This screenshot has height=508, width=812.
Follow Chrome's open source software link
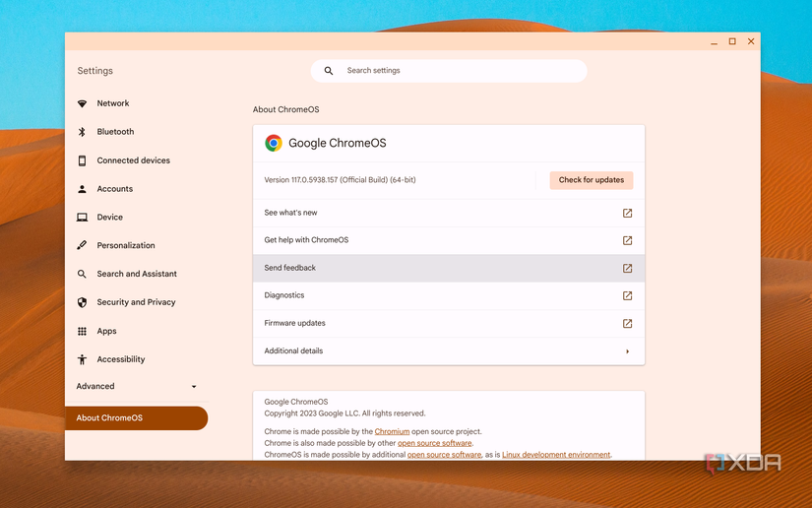pyautogui.click(x=434, y=443)
